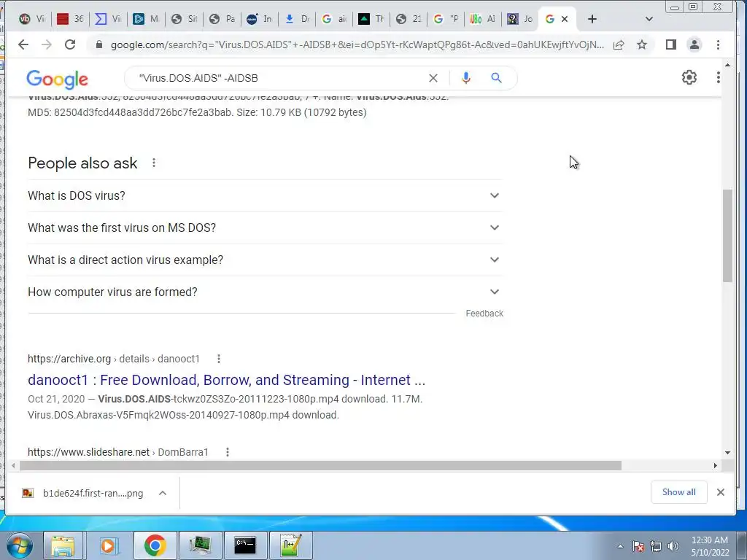Click the scroll right arrow
Viewport: 747px width, 560px height.
tap(715, 465)
